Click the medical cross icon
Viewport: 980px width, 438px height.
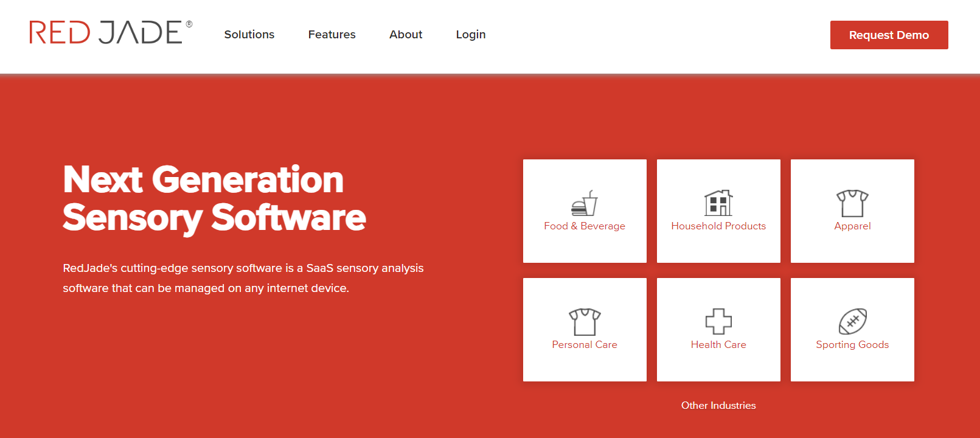tap(718, 321)
